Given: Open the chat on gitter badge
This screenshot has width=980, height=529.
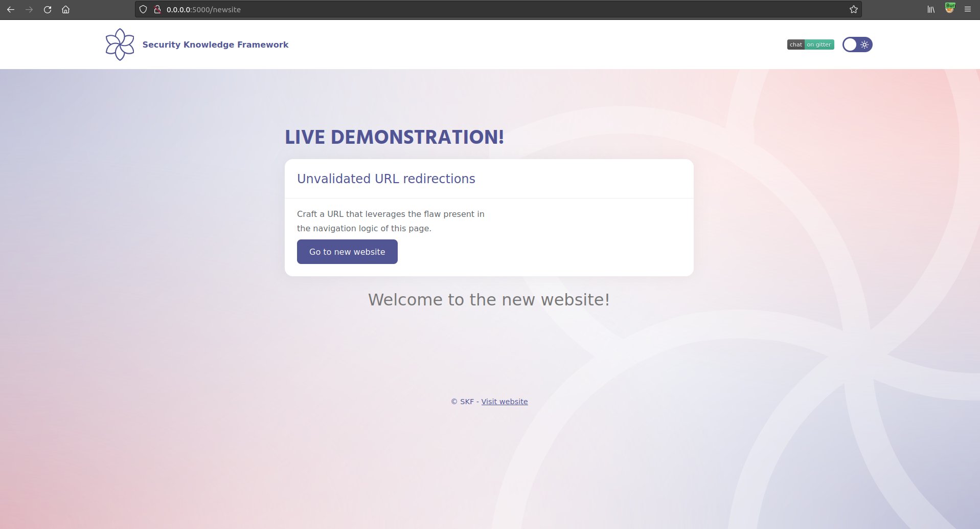Looking at the screenshot, I should coord(810,45).
